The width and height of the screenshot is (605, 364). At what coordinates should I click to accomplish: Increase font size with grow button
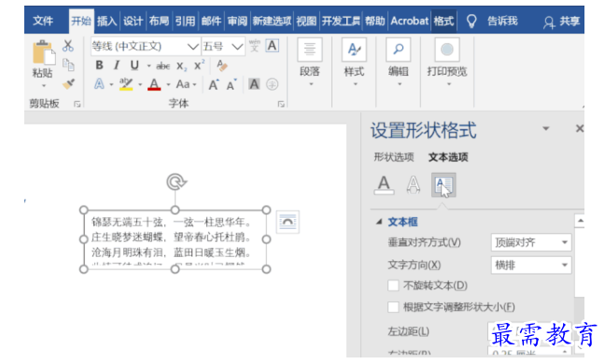pos(214,84)
